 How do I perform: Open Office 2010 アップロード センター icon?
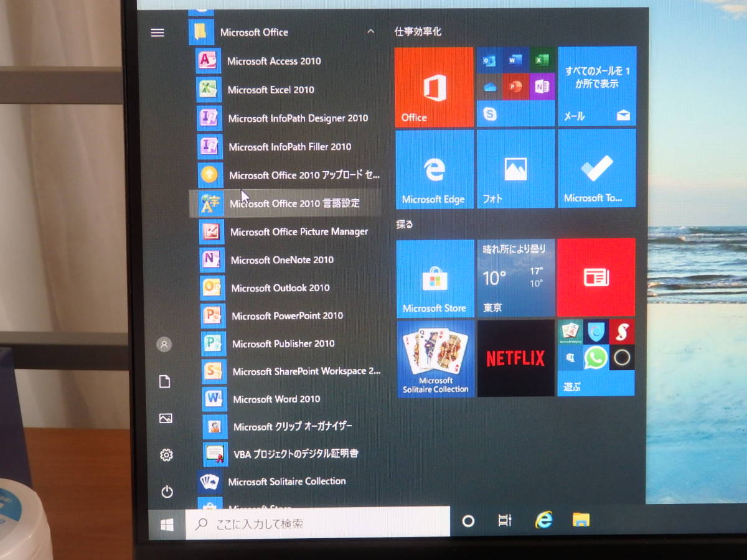209,175
